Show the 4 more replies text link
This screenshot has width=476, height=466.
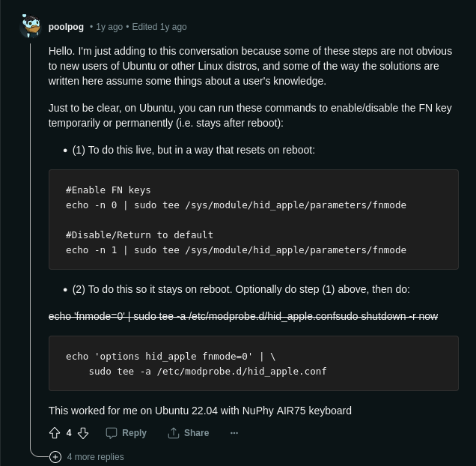click(x=95, y=457)
